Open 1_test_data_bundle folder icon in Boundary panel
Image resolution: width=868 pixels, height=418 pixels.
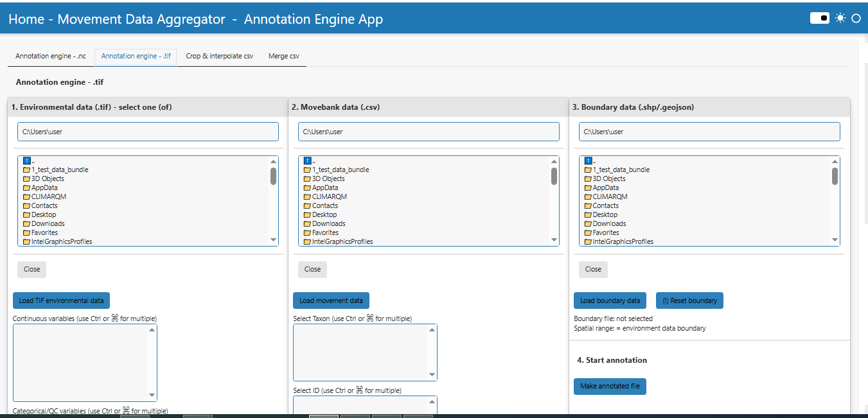pos(589,170)
